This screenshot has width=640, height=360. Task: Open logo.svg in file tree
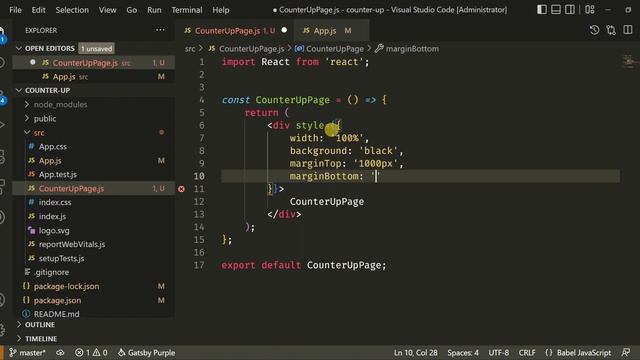pos(94,231)
